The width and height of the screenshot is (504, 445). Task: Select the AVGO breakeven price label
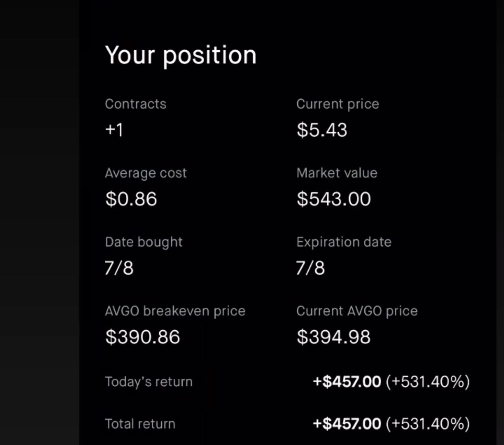tap(175, 311)
